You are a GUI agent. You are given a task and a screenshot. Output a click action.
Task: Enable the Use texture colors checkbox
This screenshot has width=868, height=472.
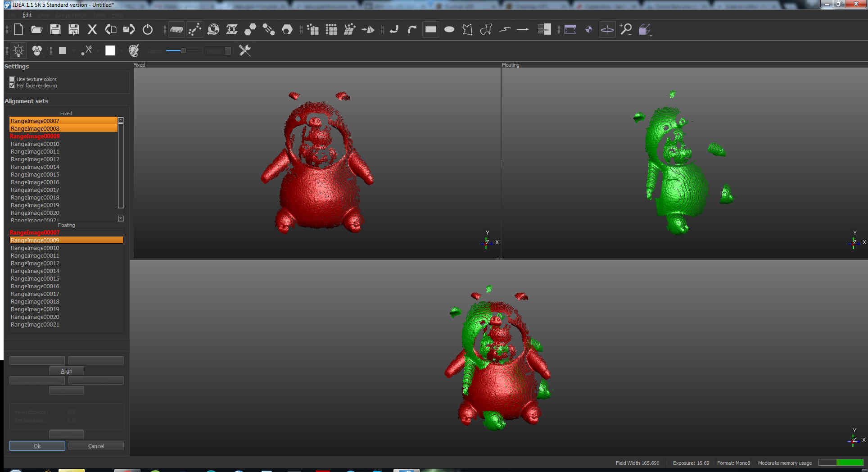(x=12, y=79)
